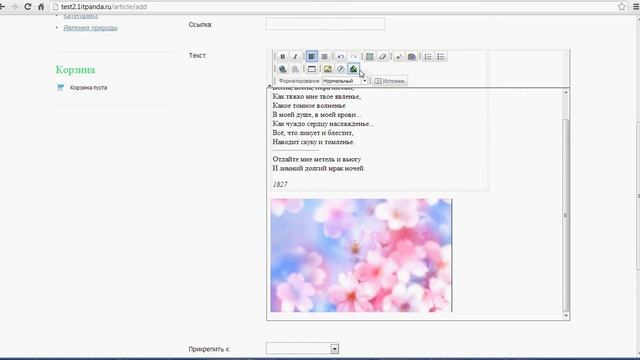Undo last edit in the editor
640x360 pixels.
click(x=341, y=56)
